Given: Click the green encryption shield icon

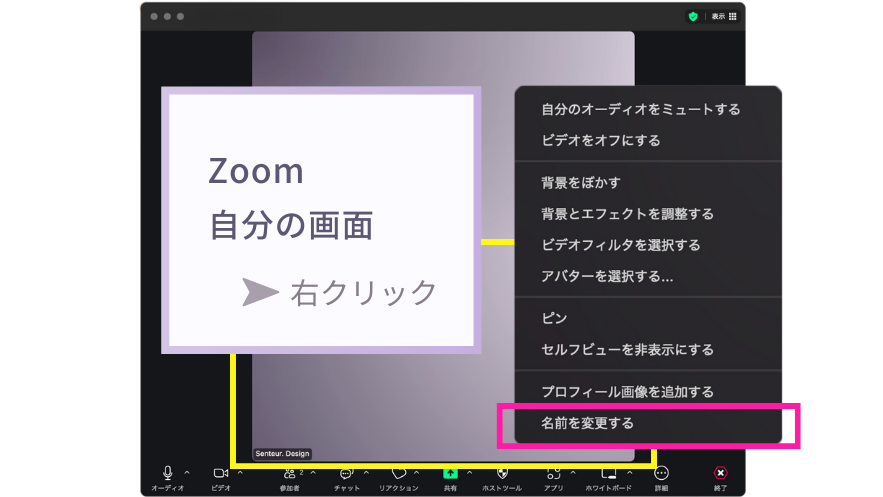Looking at the screenshot, I should click(693, 16).
